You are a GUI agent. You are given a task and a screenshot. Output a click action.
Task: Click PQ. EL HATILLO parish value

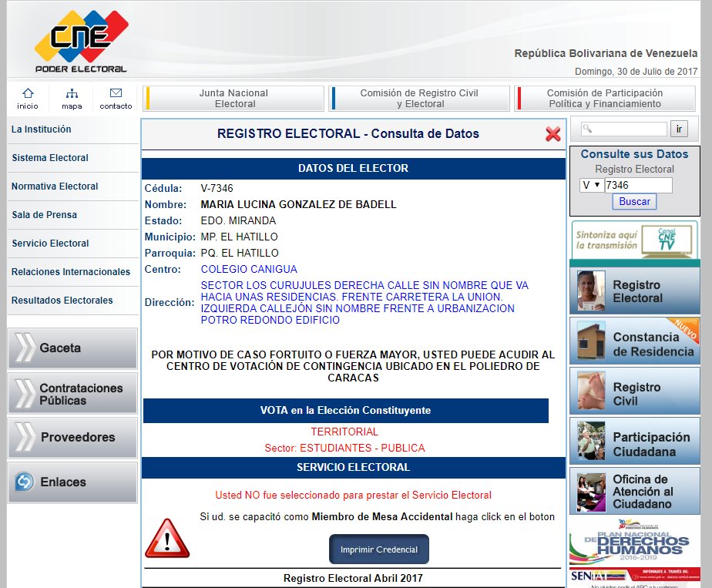point(240,254)
